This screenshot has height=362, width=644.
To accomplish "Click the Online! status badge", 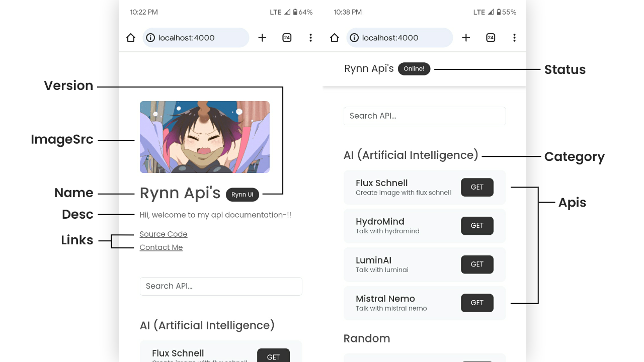I will [414, 69].
